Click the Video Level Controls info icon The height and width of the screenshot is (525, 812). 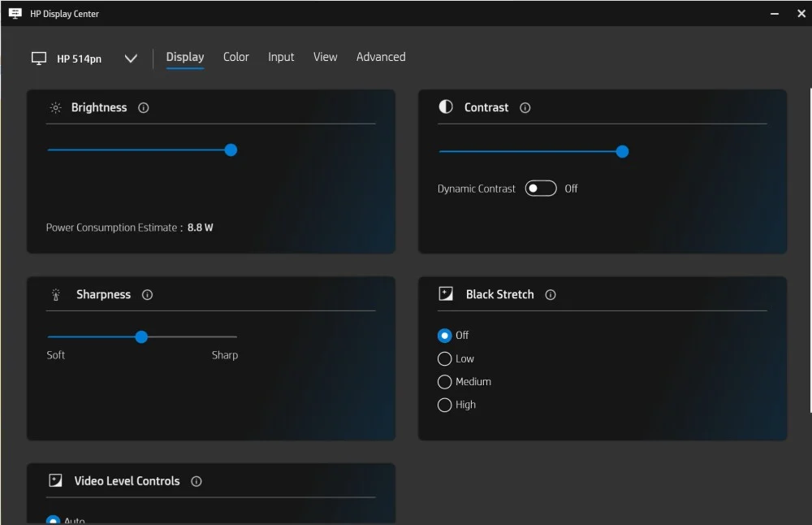coord(197,481)
